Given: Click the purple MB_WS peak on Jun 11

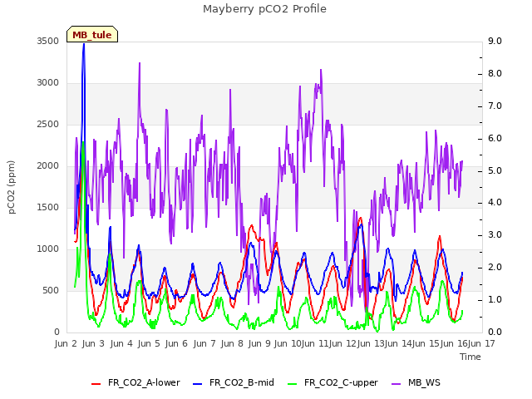Looking at the screenshot, I should point(321,70).
